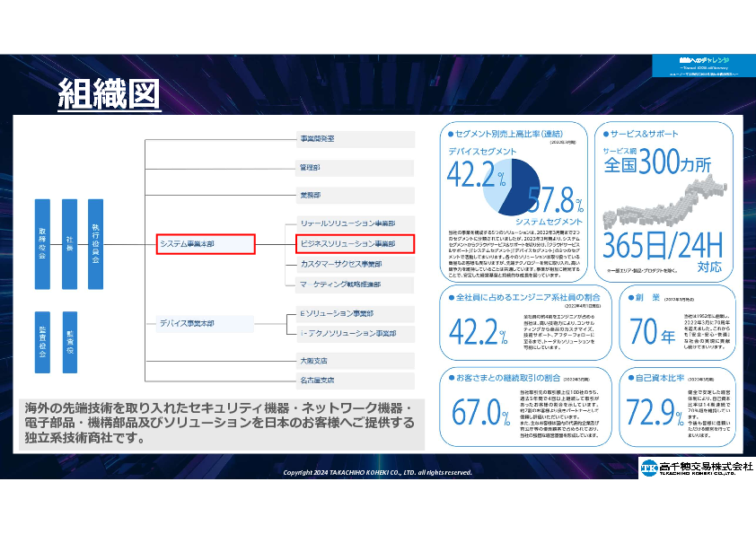
Task: Select the 社長 blue box
Action: (x=69, y=232)
